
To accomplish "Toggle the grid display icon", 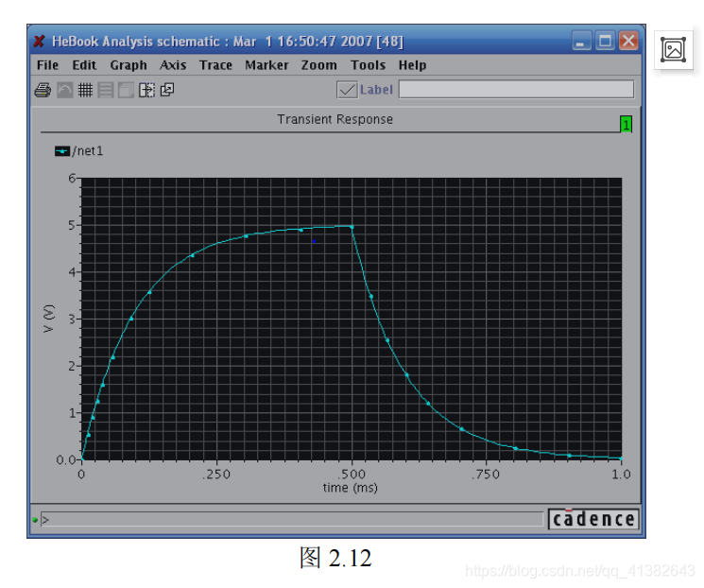I will coord(85,91).
